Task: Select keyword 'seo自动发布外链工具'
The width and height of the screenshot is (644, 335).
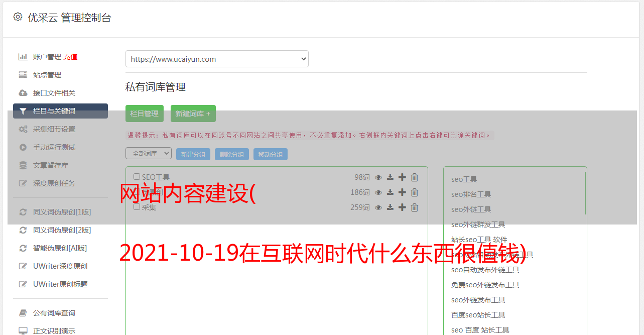Action: (x=485, y=270)
